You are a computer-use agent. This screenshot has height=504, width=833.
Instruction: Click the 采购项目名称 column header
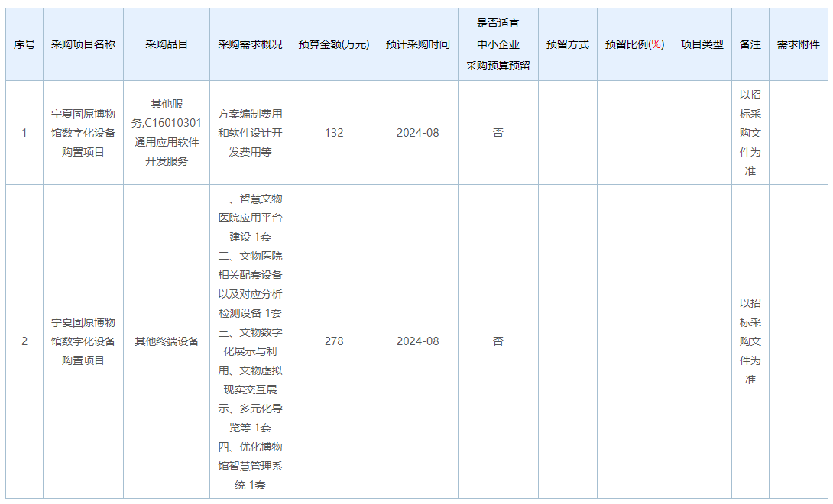click(83, 44)
